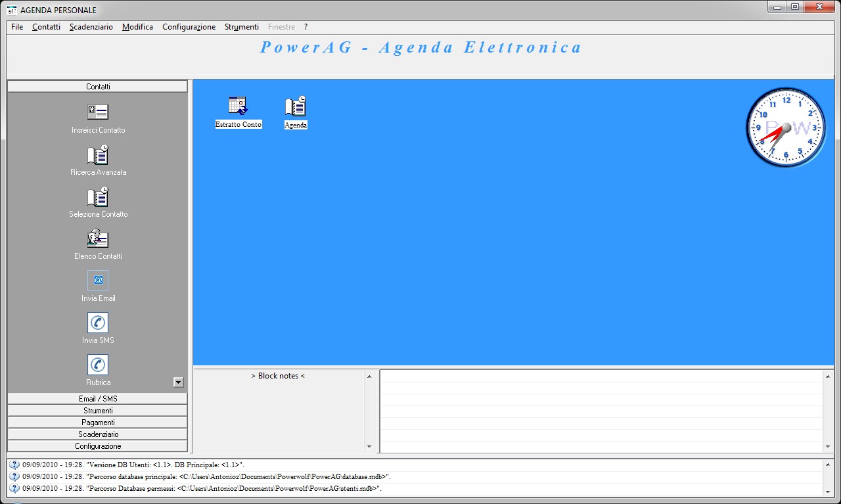Minimize the AGENDA PERSONALE window
Image resolution: width=841 pixels, height=504 pixels.
(x=777, y=7)
